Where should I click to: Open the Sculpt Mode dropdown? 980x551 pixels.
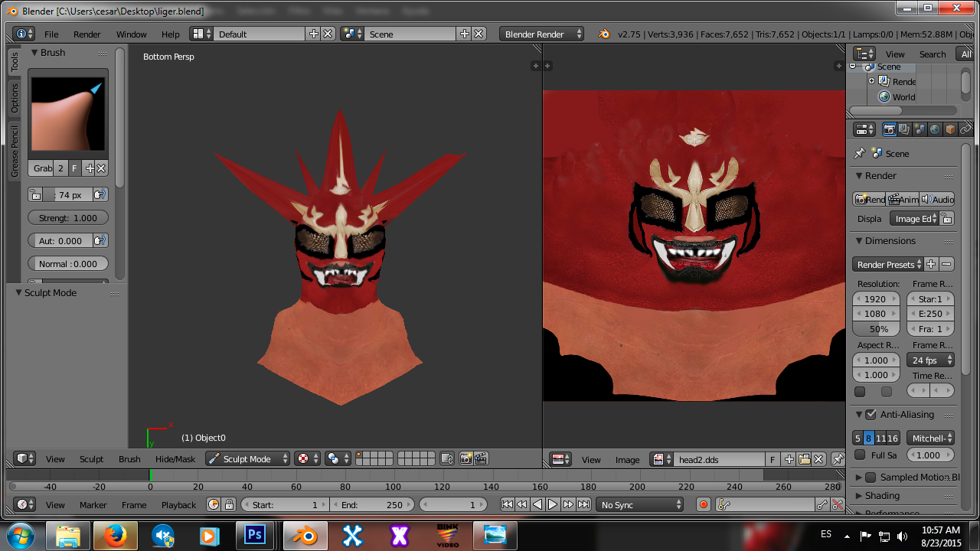click(x=248, y=459)
